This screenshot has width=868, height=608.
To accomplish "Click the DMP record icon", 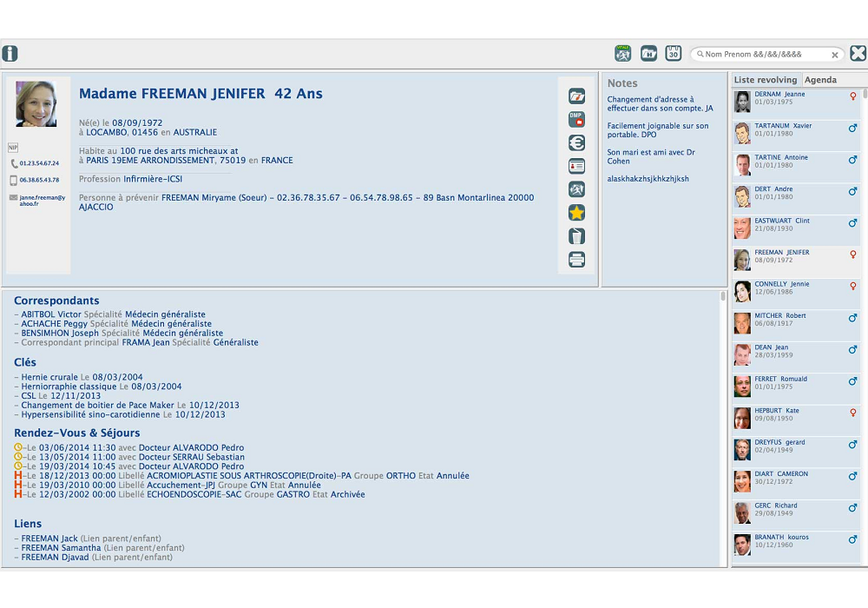I will point(576,120).
